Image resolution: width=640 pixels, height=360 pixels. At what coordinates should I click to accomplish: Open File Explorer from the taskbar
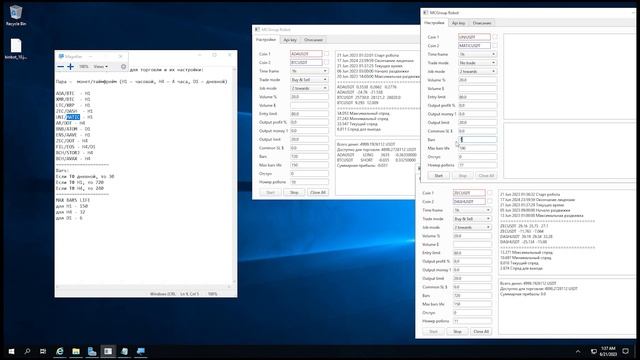[x=76, y=351]
